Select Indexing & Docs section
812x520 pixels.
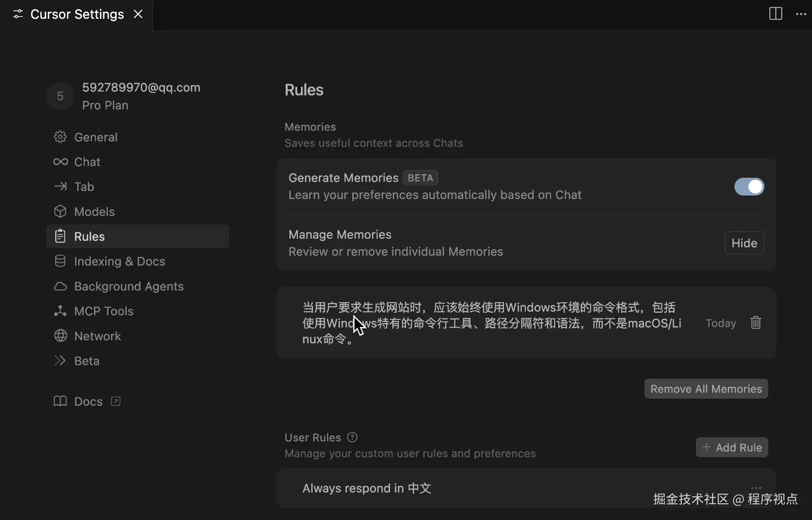tap(120, 262)
